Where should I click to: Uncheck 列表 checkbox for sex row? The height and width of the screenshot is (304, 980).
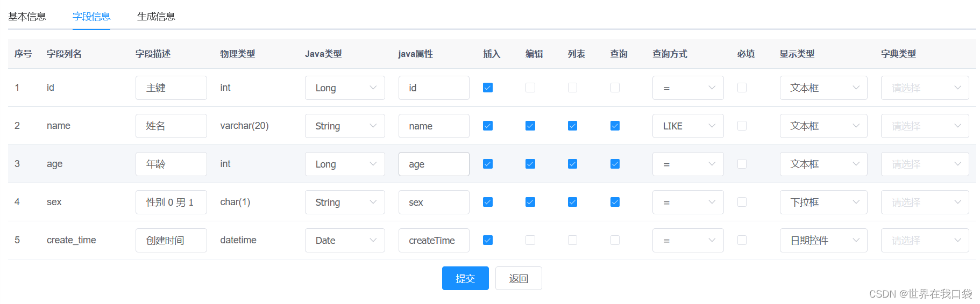tap(573, 202)
